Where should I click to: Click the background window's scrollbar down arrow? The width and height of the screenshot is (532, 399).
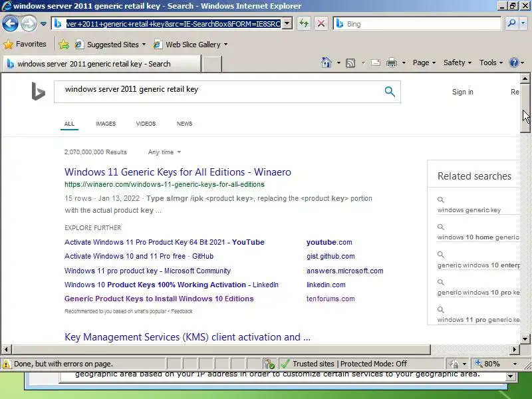tap(511, 376)
